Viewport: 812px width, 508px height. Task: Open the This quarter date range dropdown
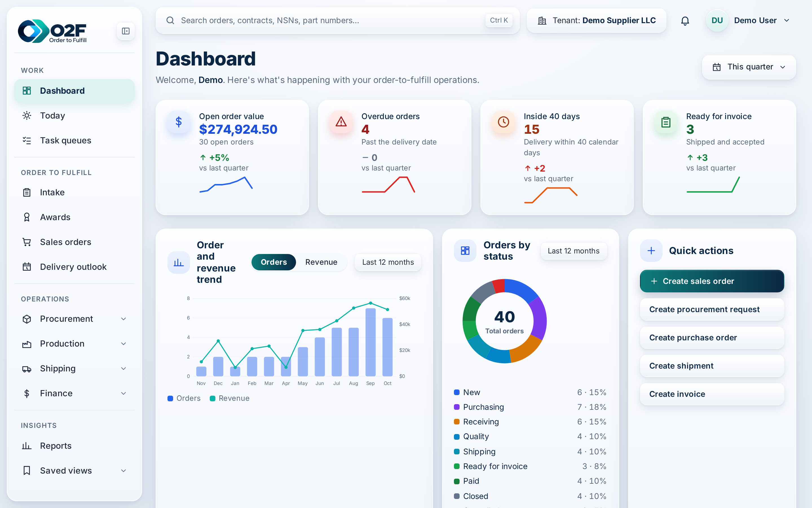click(x=749, y=67)
